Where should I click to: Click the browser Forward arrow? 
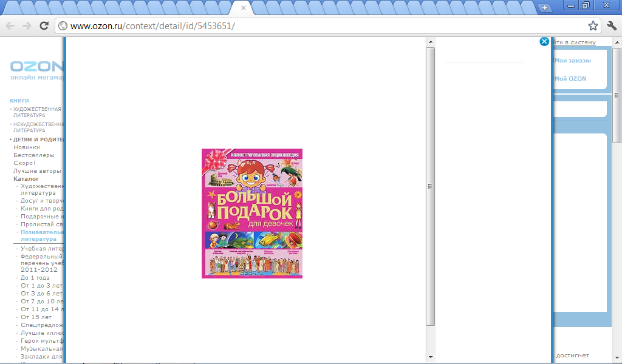coord(27,26)
